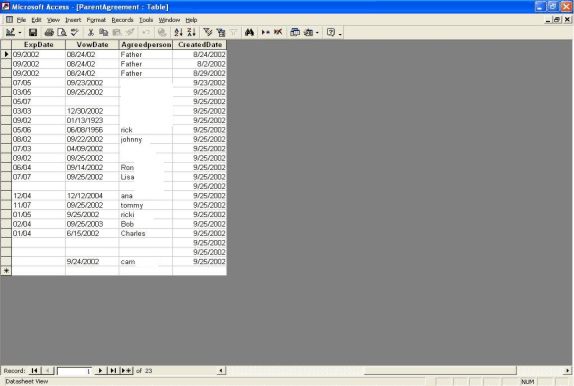
Task: Go to first record navigation button
Action: point(34,371)
